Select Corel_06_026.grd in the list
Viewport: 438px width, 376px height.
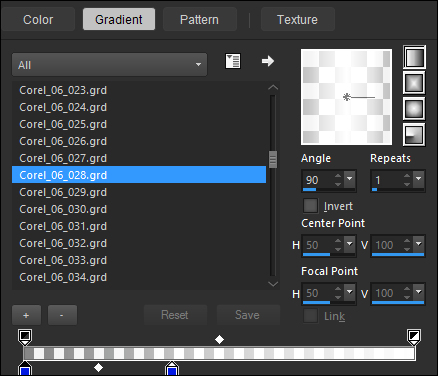(x=139, y=141)
